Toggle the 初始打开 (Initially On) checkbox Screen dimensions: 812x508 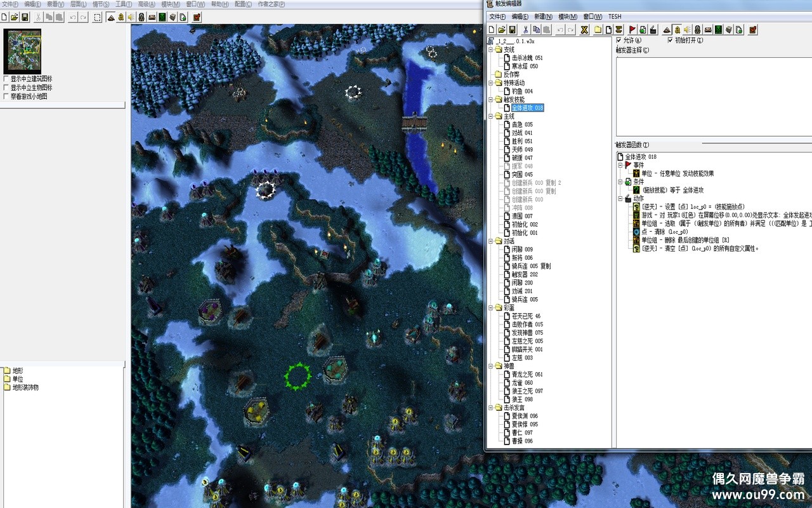670,41
